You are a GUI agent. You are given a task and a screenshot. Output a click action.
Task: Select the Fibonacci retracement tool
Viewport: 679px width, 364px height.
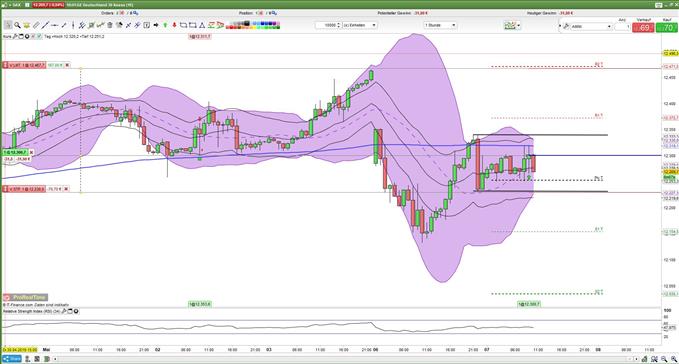210,25
